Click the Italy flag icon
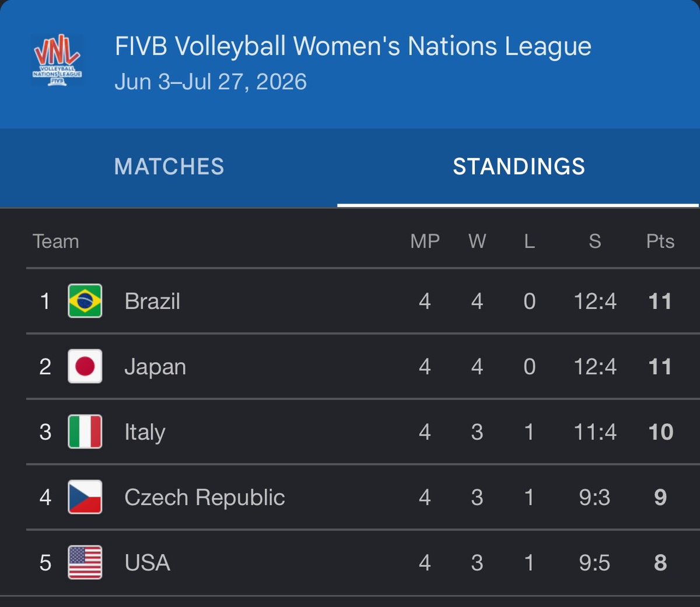The width and height of the screenshot is (700, 607). (x=85, y=431)
